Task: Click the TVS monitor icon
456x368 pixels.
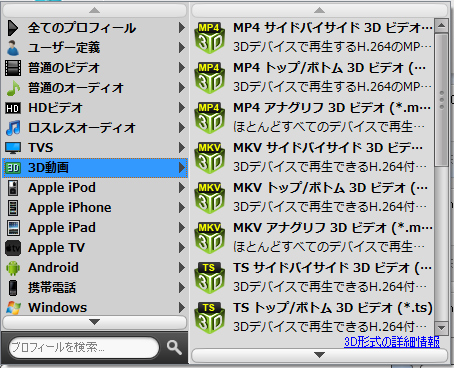Action: coord(13,148)
